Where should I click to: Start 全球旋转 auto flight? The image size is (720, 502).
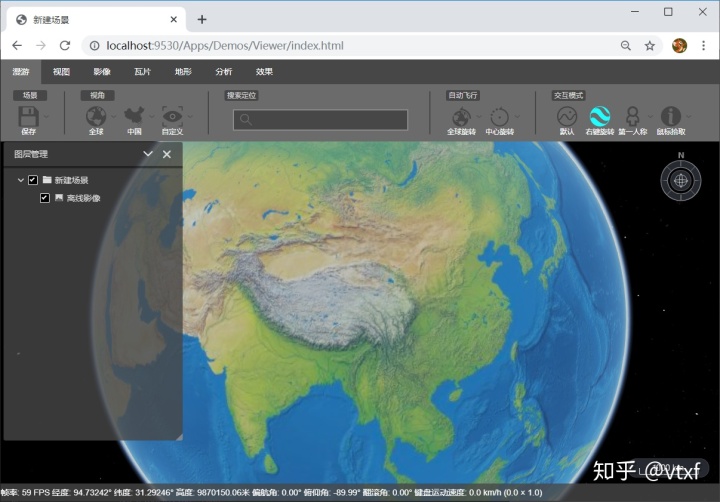point(461,117)
